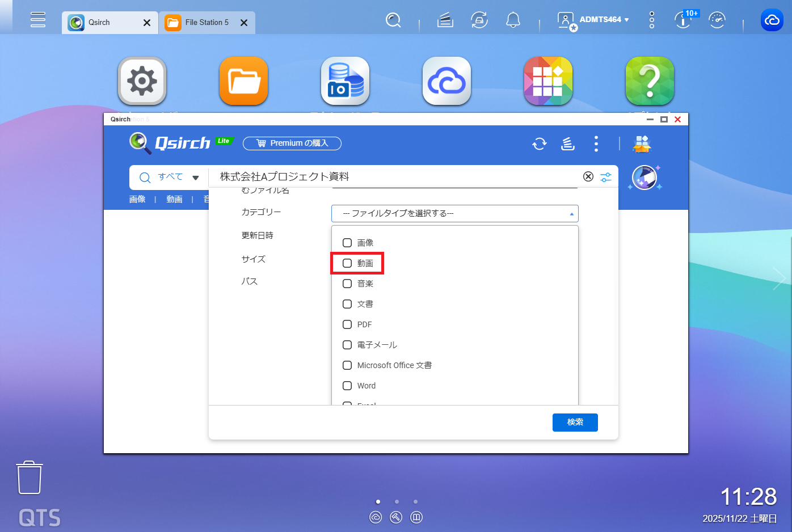
Task: Go to second desktop page dot
Action: coord(397,501)
